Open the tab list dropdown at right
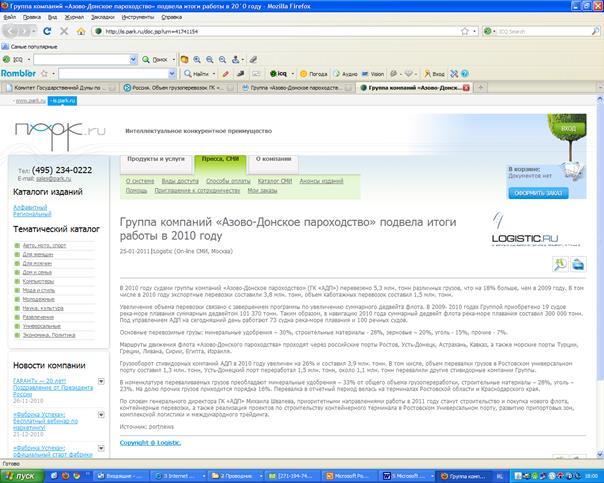This screenshot has width=604, height=483. pyautogui.click(x=600, y=88)
